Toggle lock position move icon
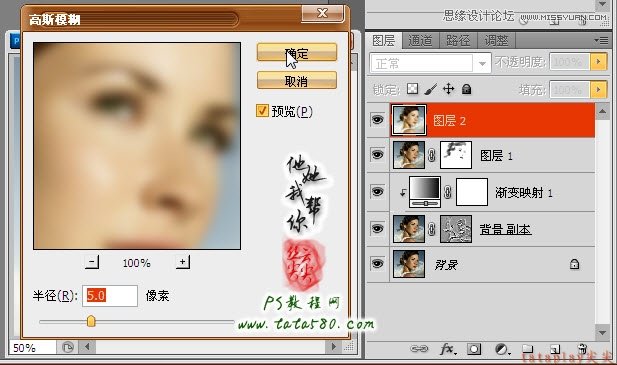Viewport: 617px width, 365px height. click(x=449, y=89)
